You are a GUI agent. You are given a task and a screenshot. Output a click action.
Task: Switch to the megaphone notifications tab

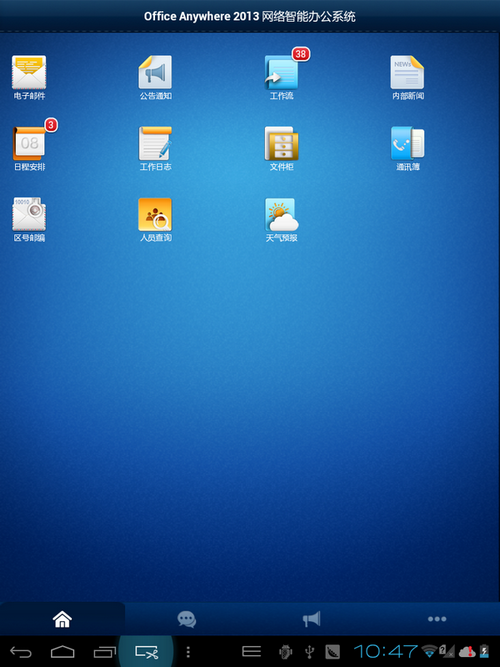click(311, 619)
